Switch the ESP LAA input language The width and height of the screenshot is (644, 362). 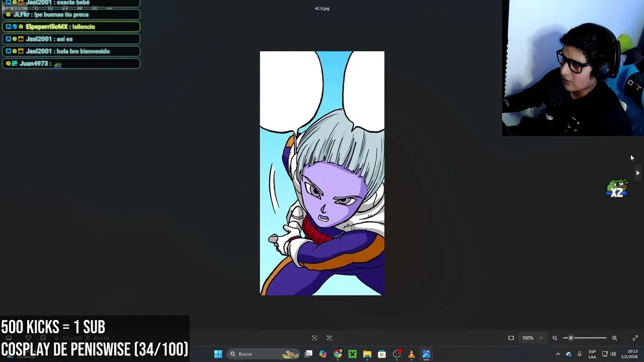pos(592,354)
